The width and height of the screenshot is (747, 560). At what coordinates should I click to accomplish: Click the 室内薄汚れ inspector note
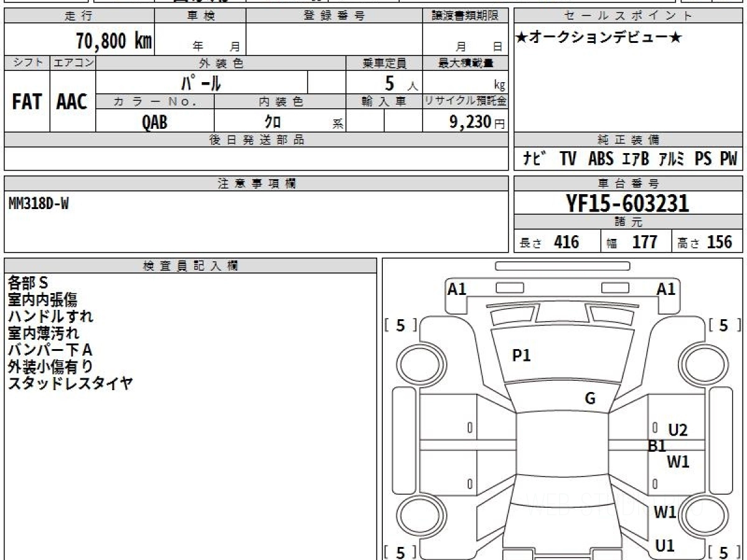tap(44, 334)
